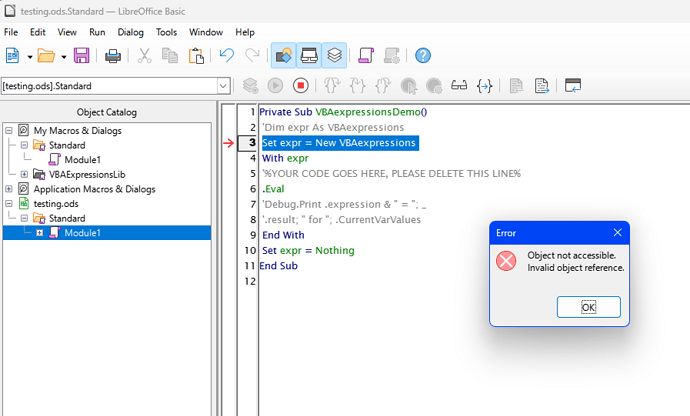The image size is (690, 416).
Task: Collapse the My Macros & Dialogs node
Action: pyautogui.click(x=9, y=130)
